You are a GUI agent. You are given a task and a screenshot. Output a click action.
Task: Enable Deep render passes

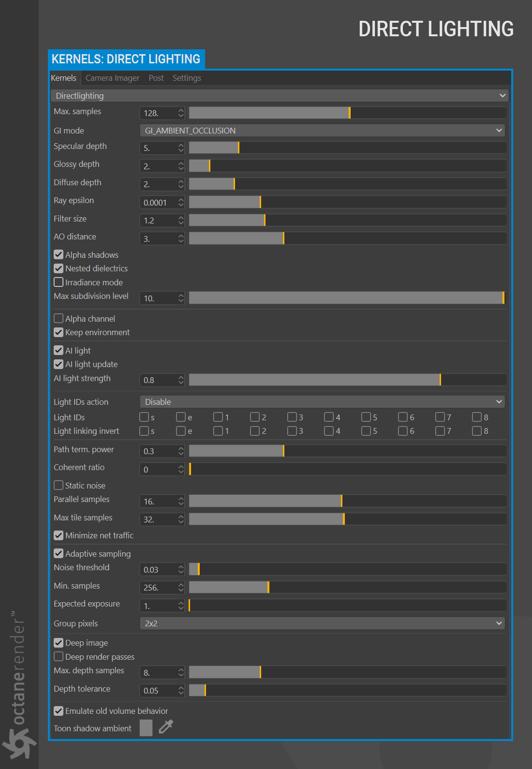pyautogui.click(x=59, y=656)
